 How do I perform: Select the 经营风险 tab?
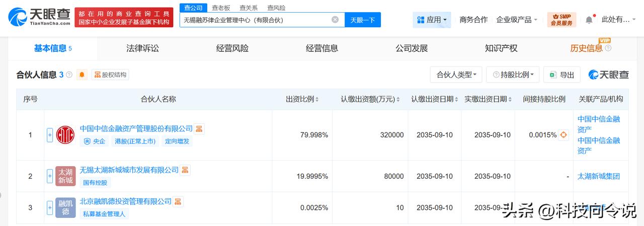232,48
